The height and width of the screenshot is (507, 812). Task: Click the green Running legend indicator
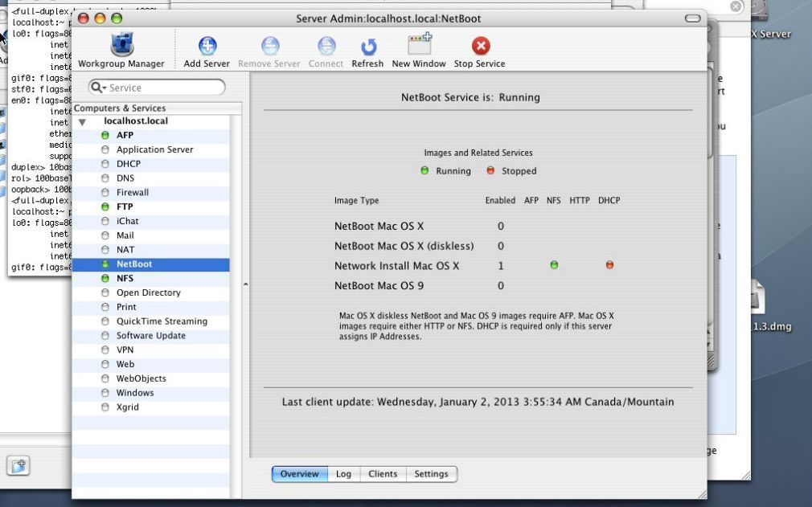424,170
